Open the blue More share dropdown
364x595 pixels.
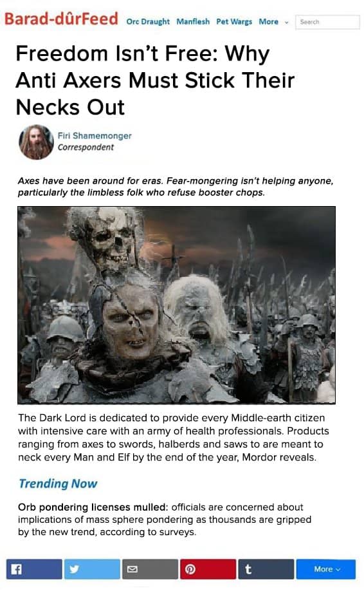coord(326,569)
